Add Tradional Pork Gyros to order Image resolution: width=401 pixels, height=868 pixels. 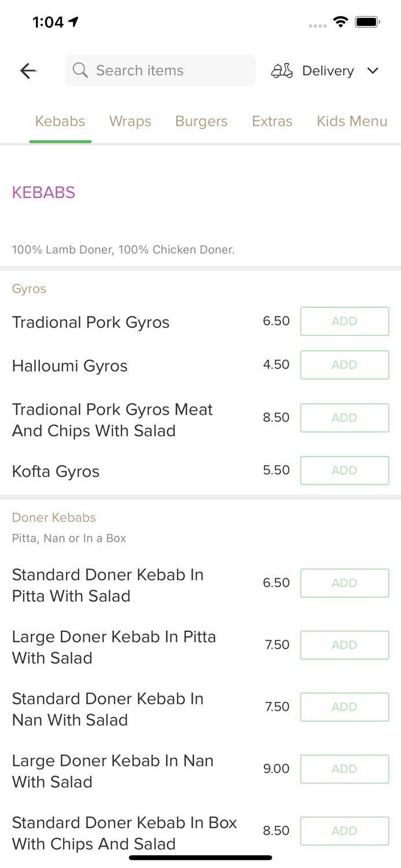(344, 321)
